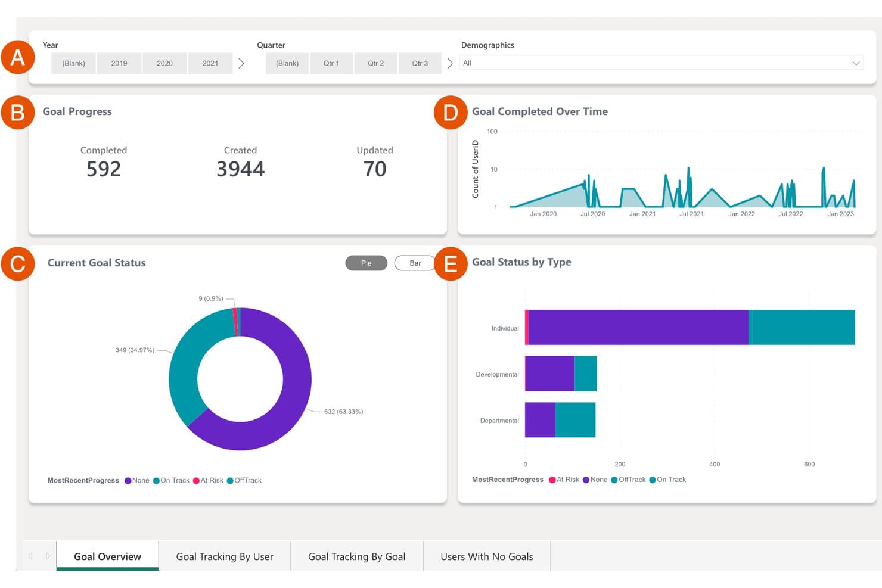Click the Jan 2023 axis label
The width and height of the screenshot is (882, 588).
840,214
